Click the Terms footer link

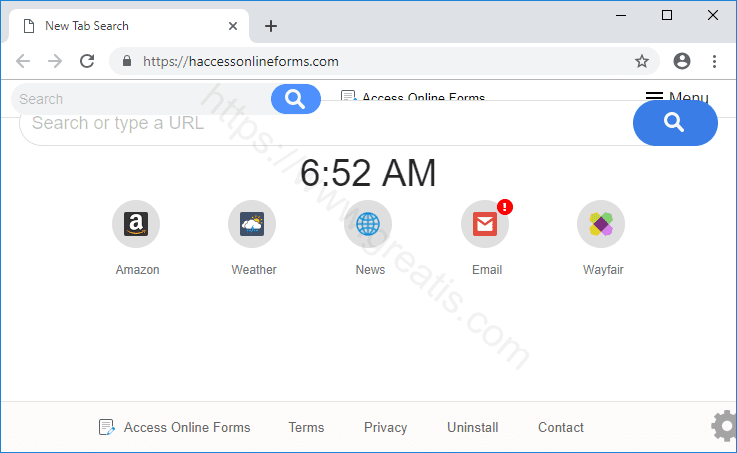click(306, 427)
